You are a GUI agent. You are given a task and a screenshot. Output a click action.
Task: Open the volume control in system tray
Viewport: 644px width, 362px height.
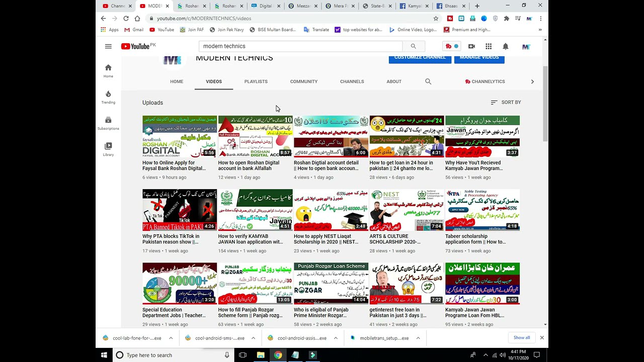click(503, 355)
